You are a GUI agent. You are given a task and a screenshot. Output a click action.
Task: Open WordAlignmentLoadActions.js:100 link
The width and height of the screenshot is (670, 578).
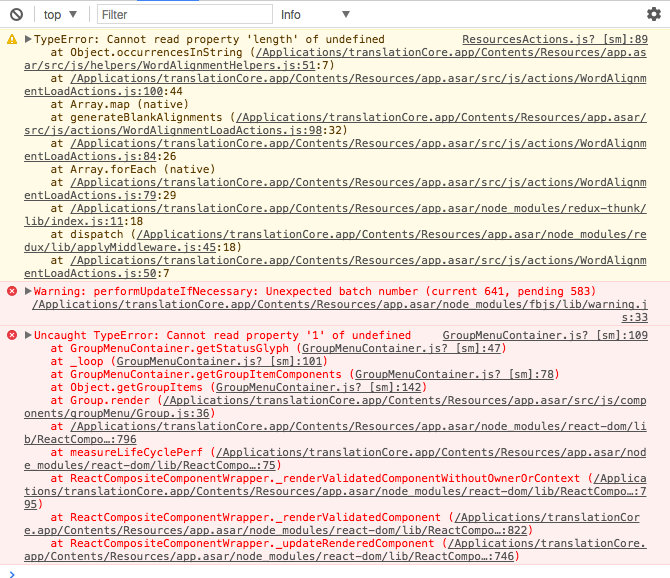[x=335, y=85]
